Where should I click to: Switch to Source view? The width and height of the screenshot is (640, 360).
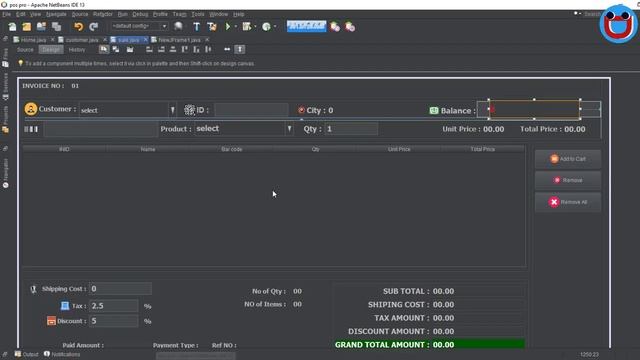click(25, 50)
